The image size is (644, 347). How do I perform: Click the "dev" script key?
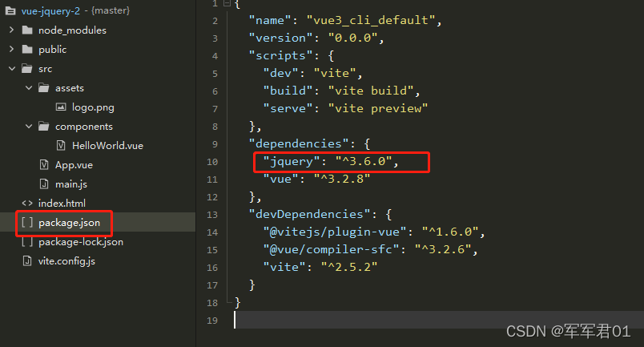pyautogui.click(x=280, y=73)
